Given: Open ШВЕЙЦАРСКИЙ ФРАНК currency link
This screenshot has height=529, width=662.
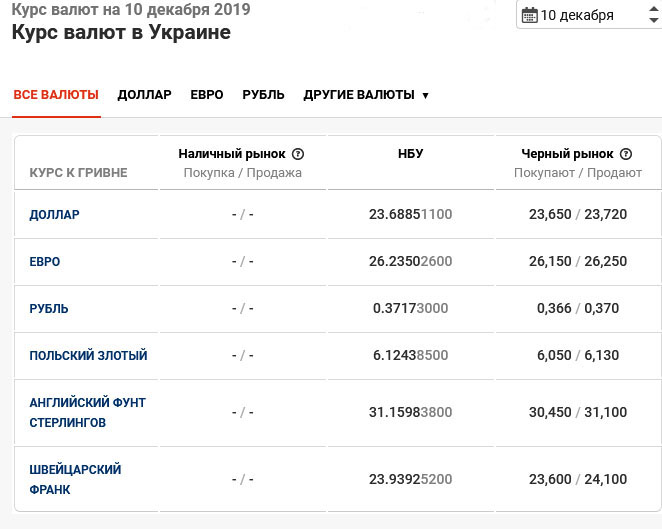Looking at the screenshot, I should (x=76, y=480).
